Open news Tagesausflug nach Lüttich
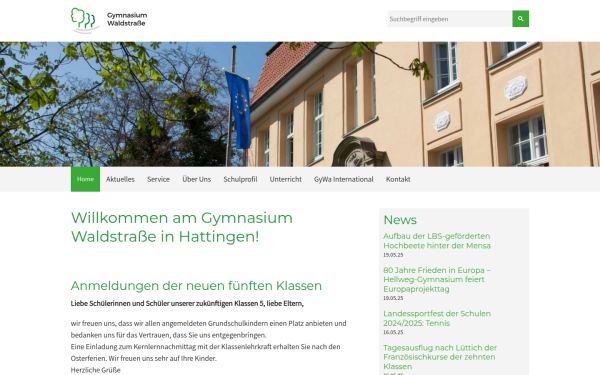 point(440,357)
